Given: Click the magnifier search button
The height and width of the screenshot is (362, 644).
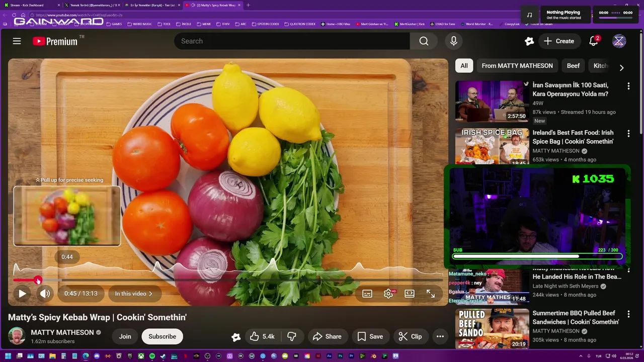Looking at the screenshot, I should (424, 41).
